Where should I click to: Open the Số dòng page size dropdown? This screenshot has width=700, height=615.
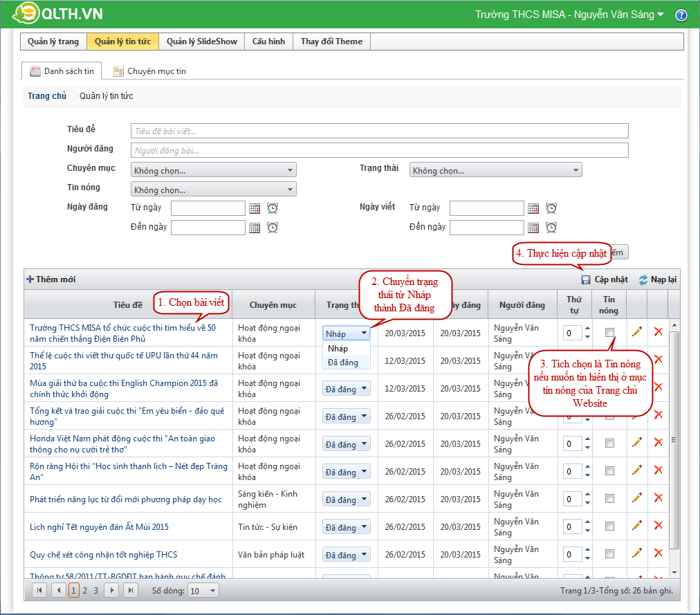pos(203,591)
